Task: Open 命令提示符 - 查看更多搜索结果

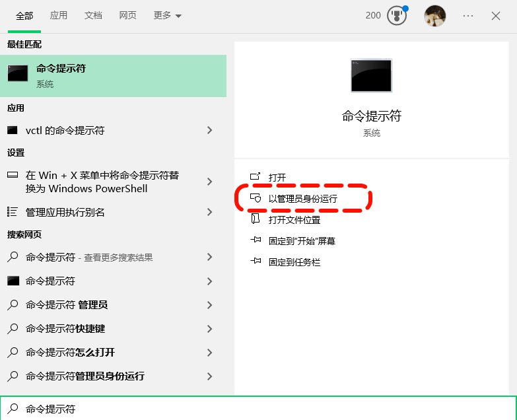Action: [x=113, y=257]
